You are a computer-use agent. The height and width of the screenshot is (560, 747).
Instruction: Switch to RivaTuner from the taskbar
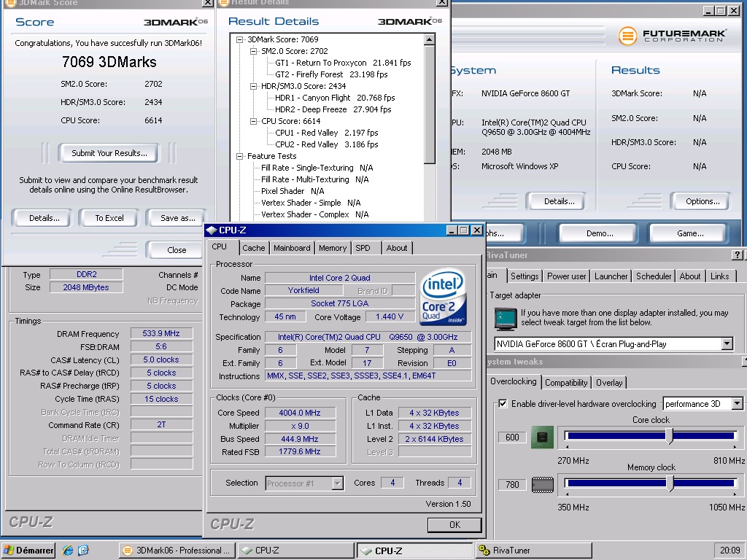(533, 551)
